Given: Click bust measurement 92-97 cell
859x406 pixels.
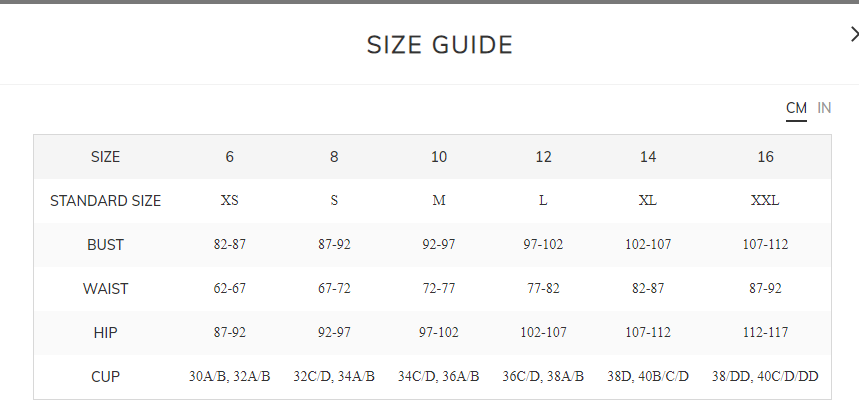Looking at the screenshot, I should pyautogui.click(x=439, y=245).
